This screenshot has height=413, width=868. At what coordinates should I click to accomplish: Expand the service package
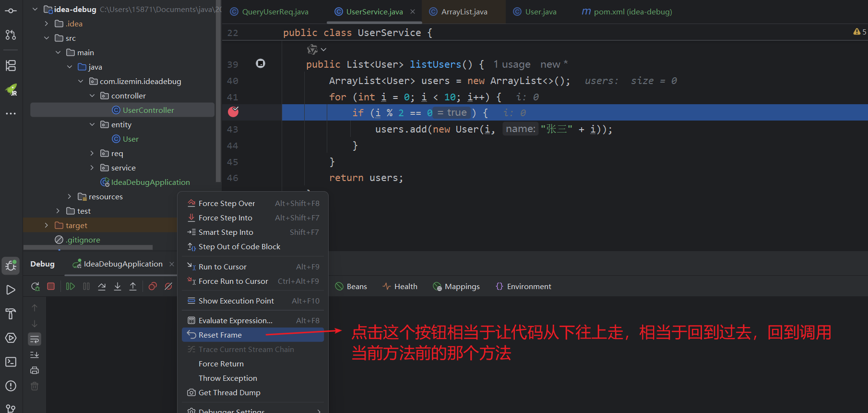92,168
